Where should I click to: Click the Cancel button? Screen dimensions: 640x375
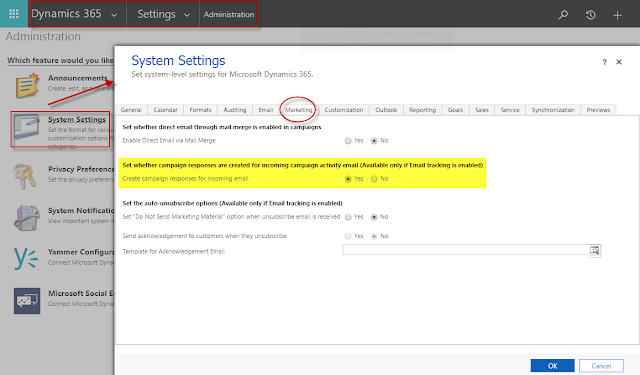(x=601, y=366)
